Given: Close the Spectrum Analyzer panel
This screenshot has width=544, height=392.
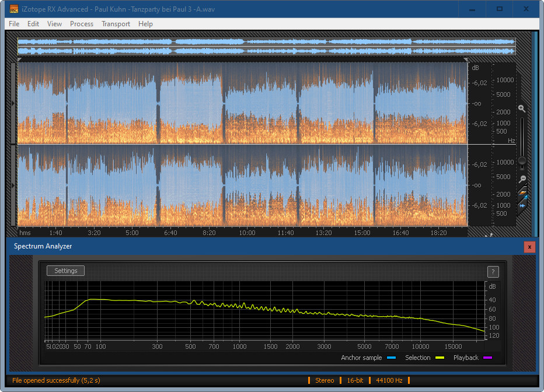Looking at the screenshot, I should (529, 247).
